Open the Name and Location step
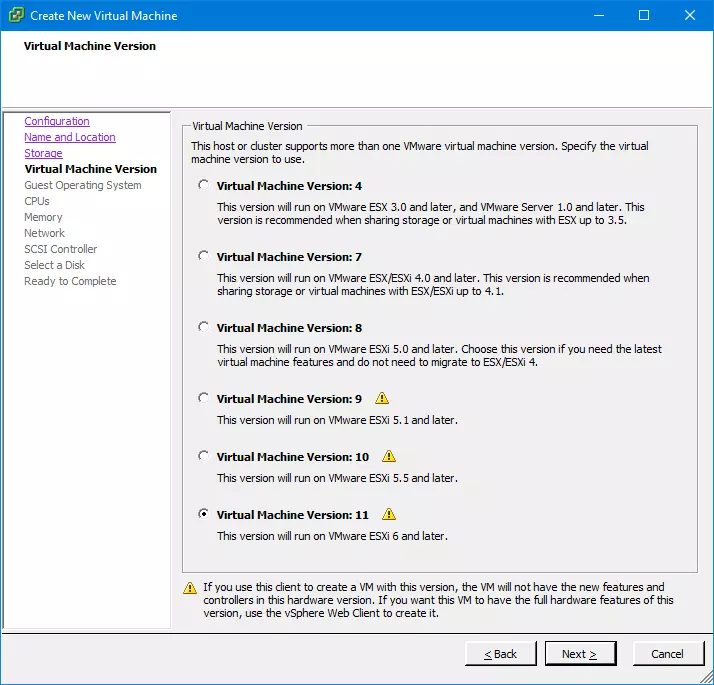This screenshot has height=685, width=714. pos(70,137)
